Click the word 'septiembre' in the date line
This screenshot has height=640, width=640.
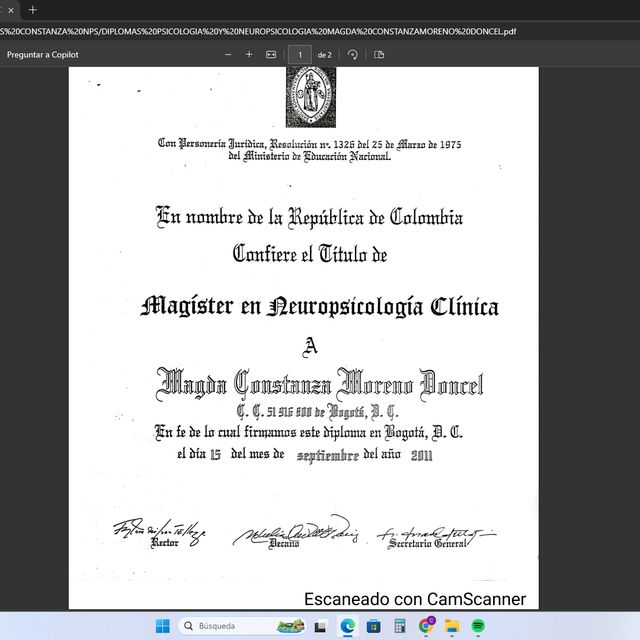pos(328,456)
